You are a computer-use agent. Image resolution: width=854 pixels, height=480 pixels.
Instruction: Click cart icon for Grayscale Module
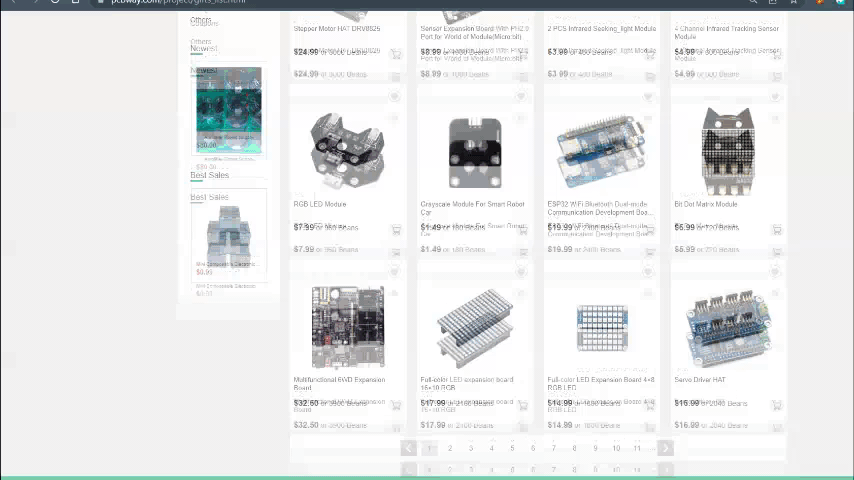tap(523, 229)
